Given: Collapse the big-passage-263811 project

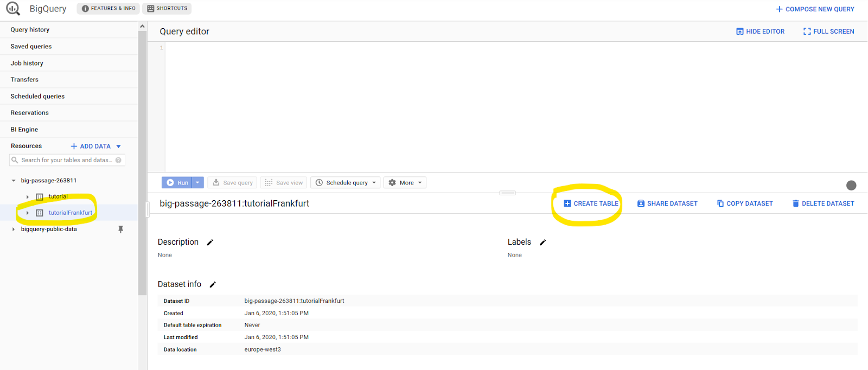Looking at the screenshot, I should pyautogui.click(x=14, y=181).
